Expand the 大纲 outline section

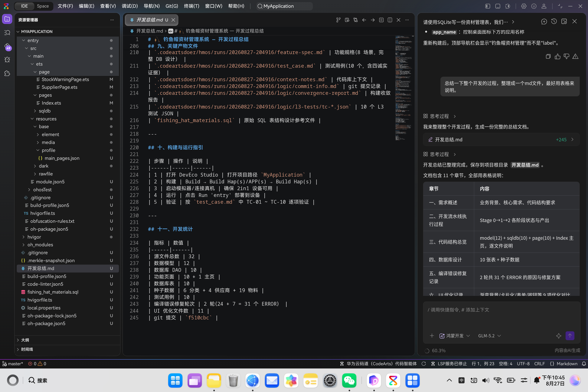(x=67, y=340)
